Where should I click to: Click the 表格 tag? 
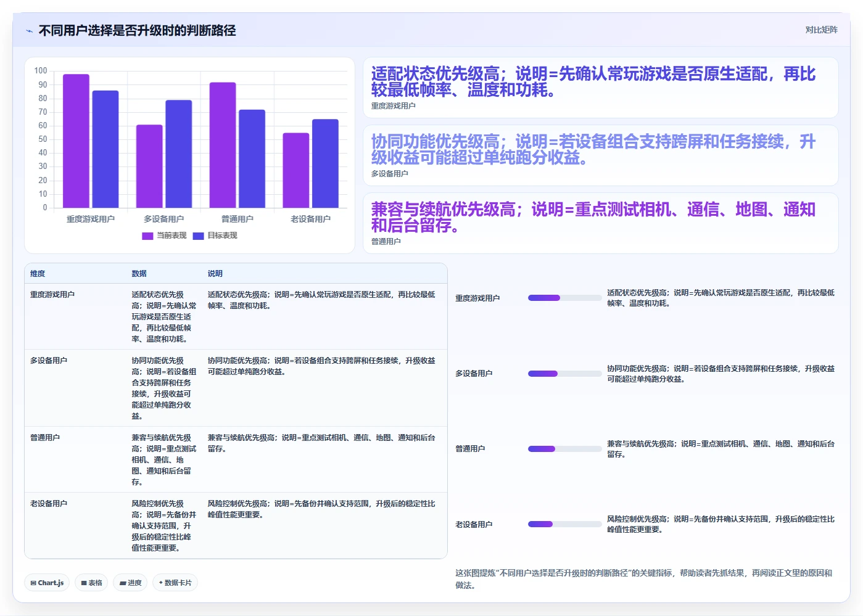tap(91, 583)
